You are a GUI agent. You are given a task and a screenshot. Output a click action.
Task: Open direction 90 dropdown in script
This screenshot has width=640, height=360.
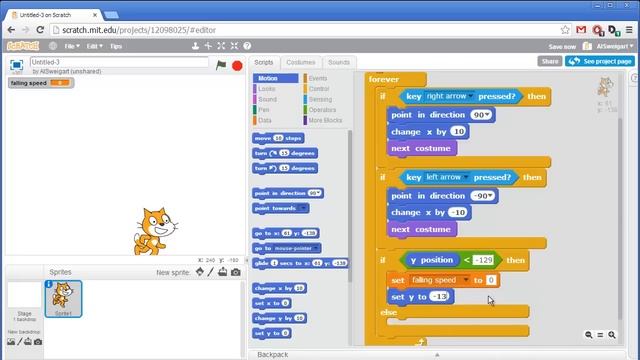[x=487, y=115]
